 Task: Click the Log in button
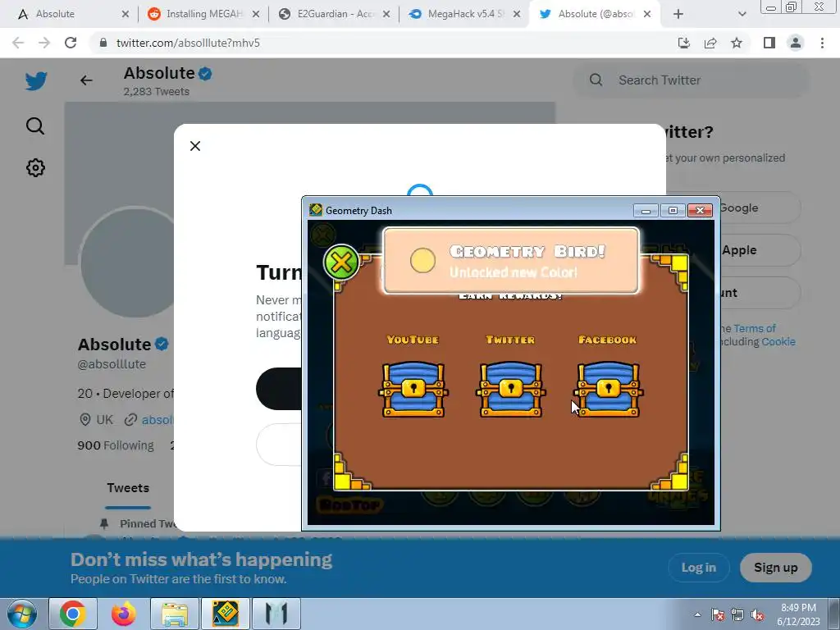tap(699, 568)
